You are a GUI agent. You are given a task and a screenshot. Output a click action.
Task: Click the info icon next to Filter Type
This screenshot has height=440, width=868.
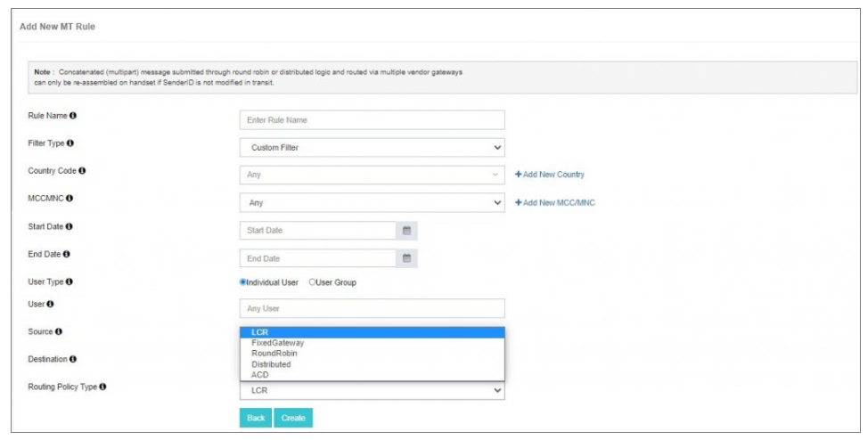tap(70, 143)
